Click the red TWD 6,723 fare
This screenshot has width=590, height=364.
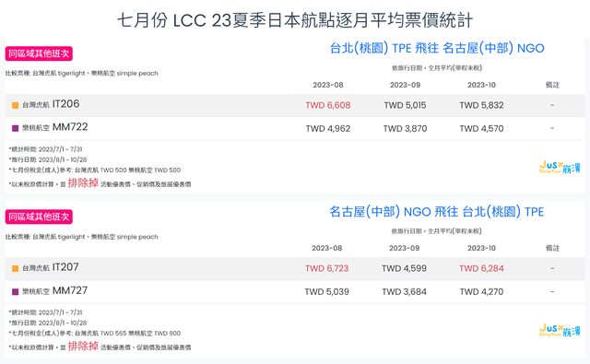pyautogui.click(x=327, y=268)
